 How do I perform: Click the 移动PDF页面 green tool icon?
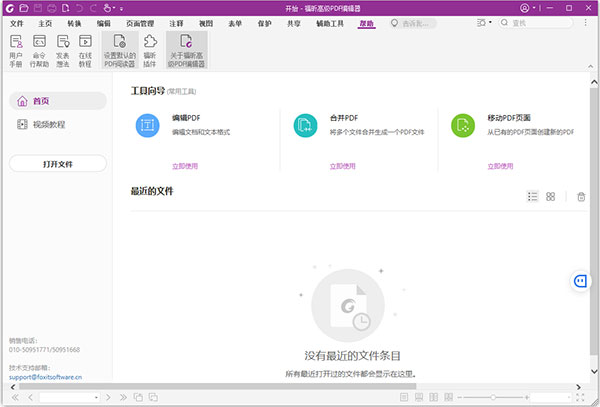(x=463, y=125)
